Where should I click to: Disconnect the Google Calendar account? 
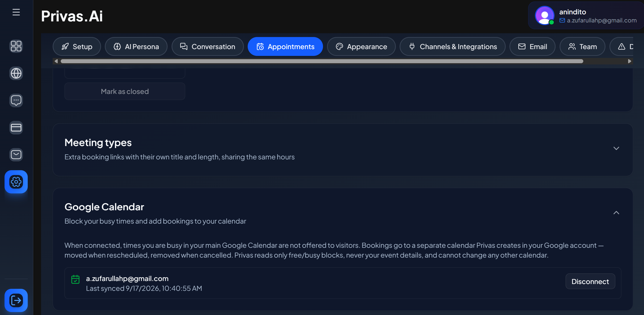tap(590, 281)
